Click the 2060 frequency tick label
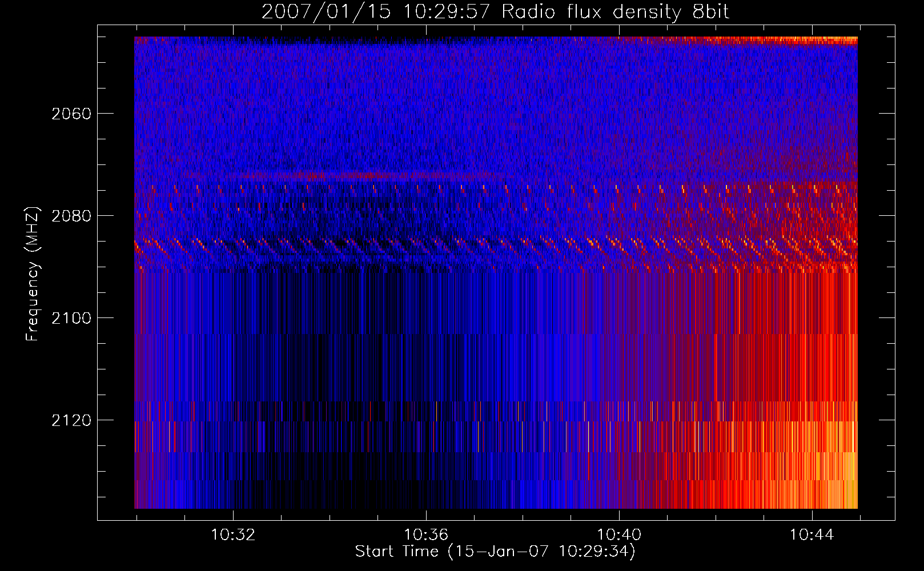The width and height of the screenshot is (924, 571). [71, 114]
